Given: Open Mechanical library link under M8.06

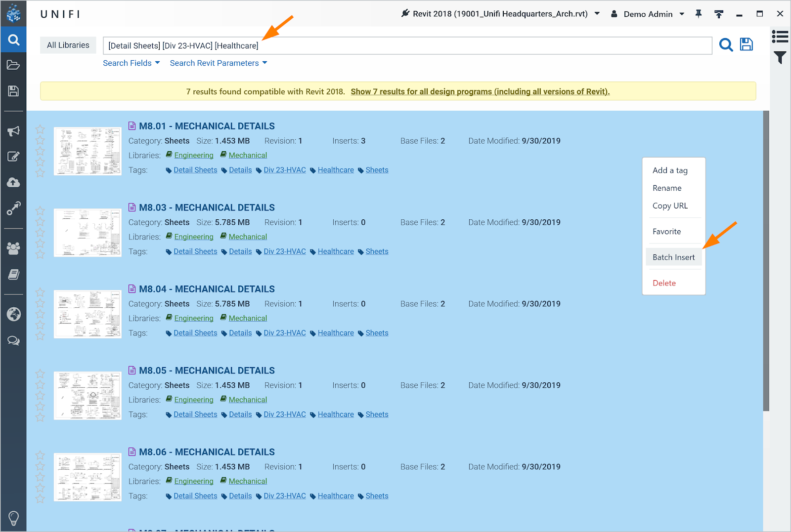Looking at the screenshot, I should 248,481.
